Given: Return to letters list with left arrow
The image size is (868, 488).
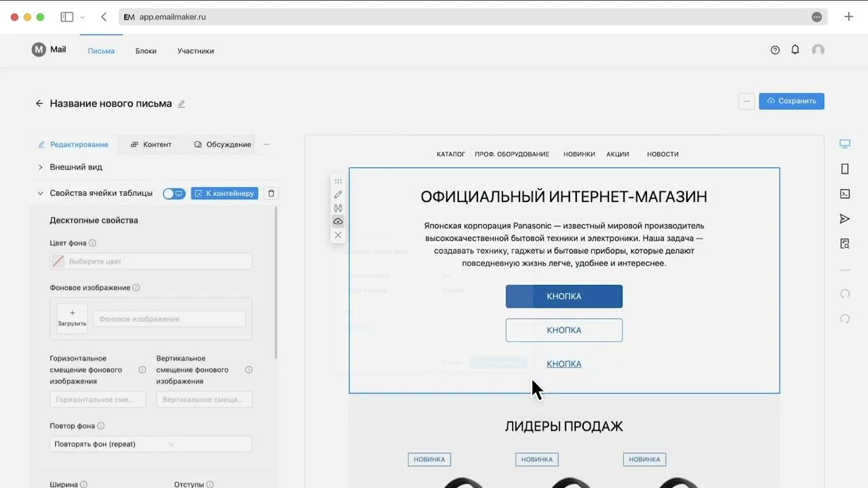Looking at the screenshot, I should pyautogui.click(x=39, y=104).
